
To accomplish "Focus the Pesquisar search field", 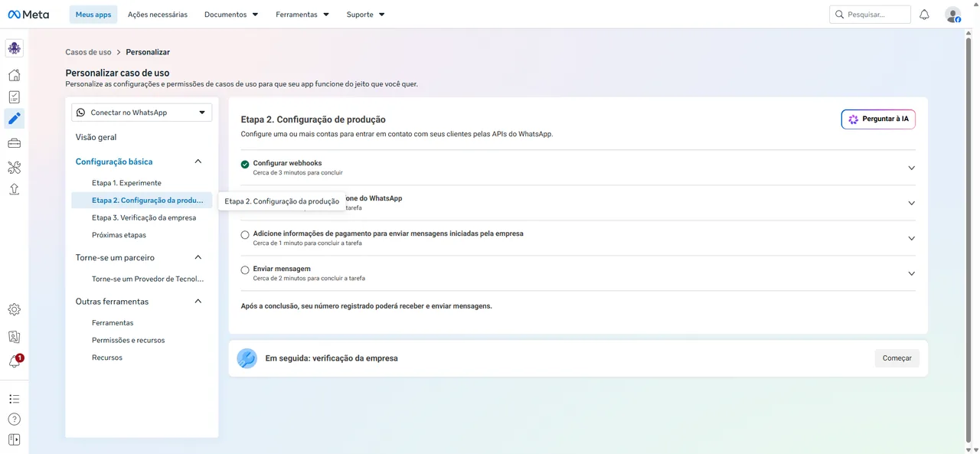I will click(871, 15).
